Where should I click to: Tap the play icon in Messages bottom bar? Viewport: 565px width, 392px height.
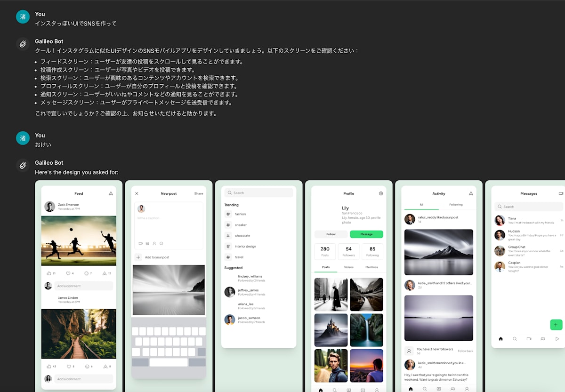coord(557,338)
